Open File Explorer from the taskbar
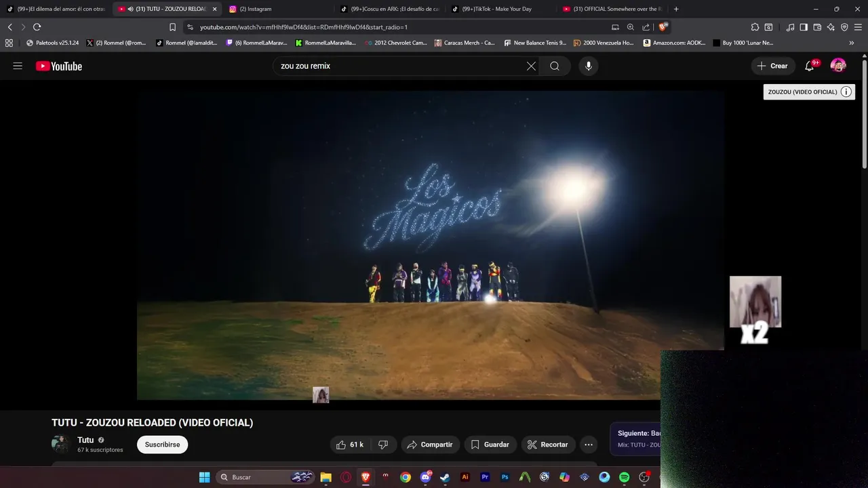 click(x=325, y=477)
